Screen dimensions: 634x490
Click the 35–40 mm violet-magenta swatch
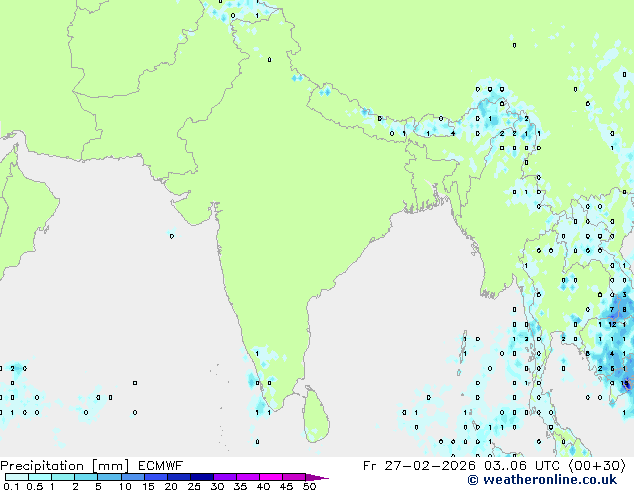click(247, 477)
